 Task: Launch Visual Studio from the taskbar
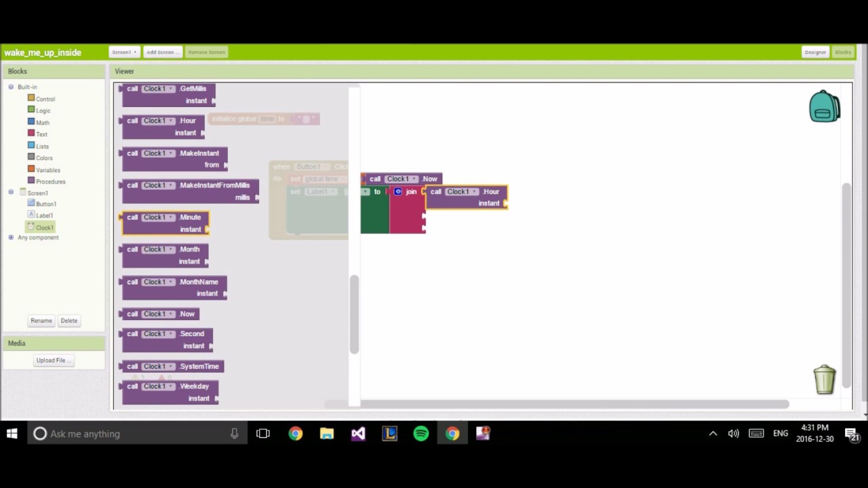[358, 434]
